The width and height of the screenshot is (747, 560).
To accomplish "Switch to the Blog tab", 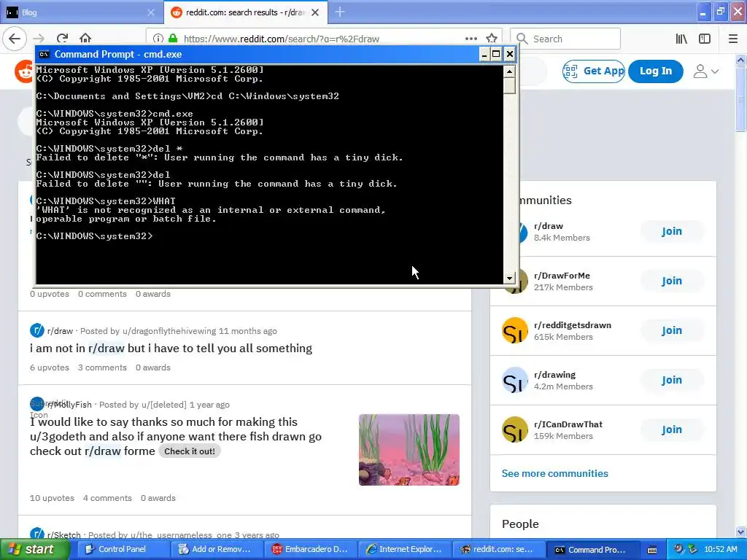I will [x=81, y=12].
